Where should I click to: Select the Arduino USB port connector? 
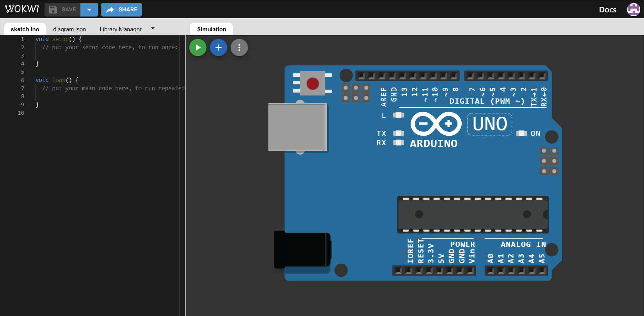(298, 127)
